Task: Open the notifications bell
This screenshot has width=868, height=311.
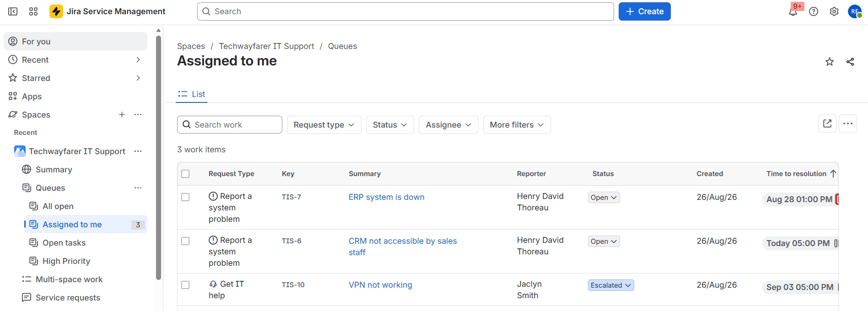Action: 793,12
